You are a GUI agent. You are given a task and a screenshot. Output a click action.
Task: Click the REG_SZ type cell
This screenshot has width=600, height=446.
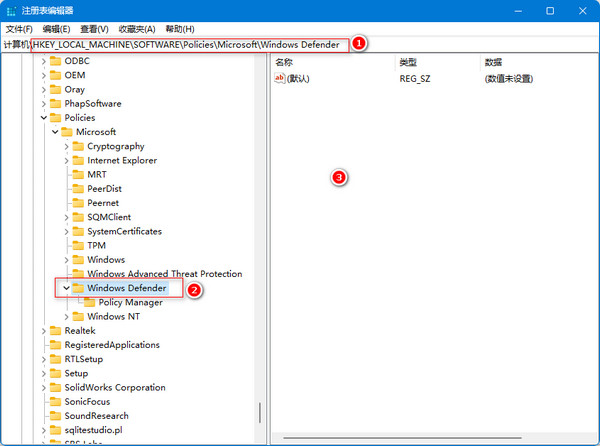415,79
